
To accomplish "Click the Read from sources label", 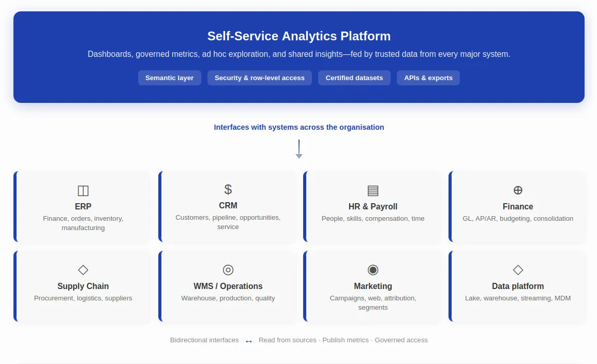I will click(x=288, y=340).
